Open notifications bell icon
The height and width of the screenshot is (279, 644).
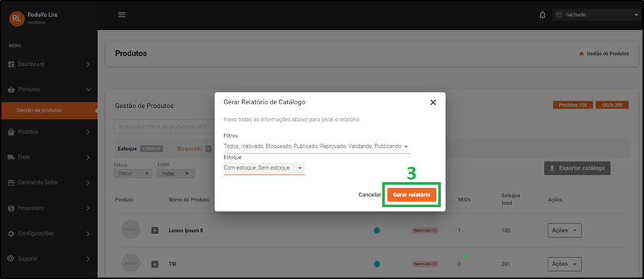[x=542, y=15]
